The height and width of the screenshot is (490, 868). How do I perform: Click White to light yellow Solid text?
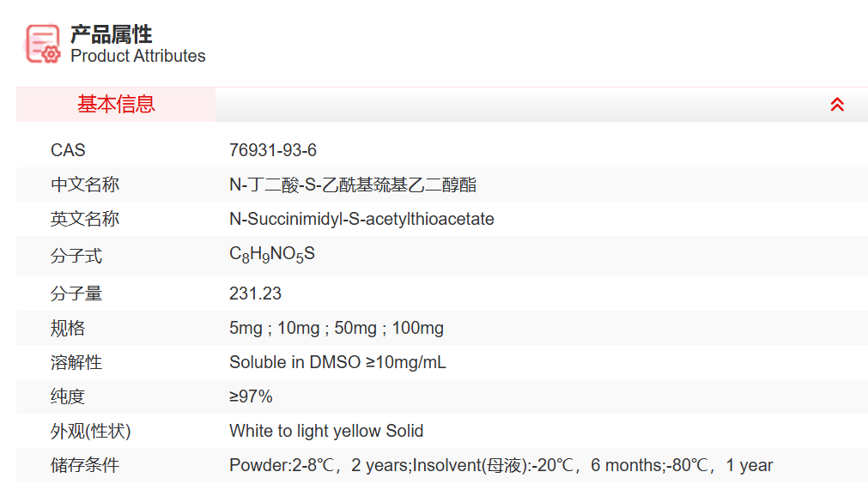pyautogui.click(x=326, y=431)
